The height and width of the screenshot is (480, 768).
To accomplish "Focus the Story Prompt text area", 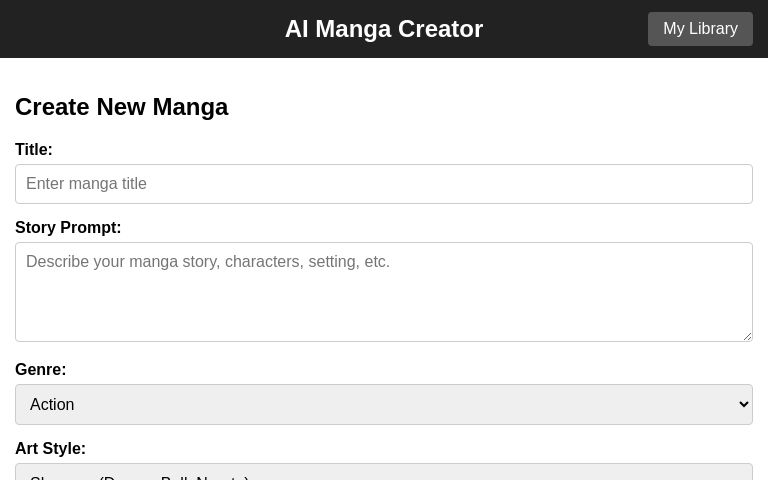I will (x=384, y=292).
